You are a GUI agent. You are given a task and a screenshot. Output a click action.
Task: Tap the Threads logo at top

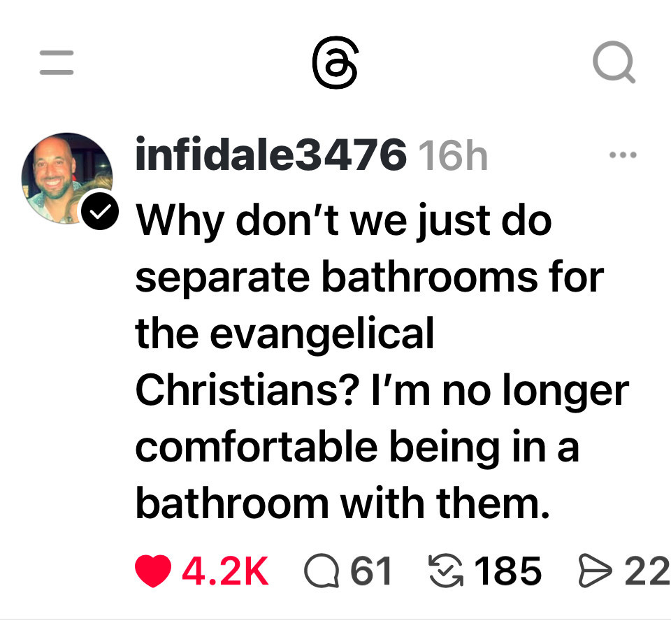click(335, 62)
